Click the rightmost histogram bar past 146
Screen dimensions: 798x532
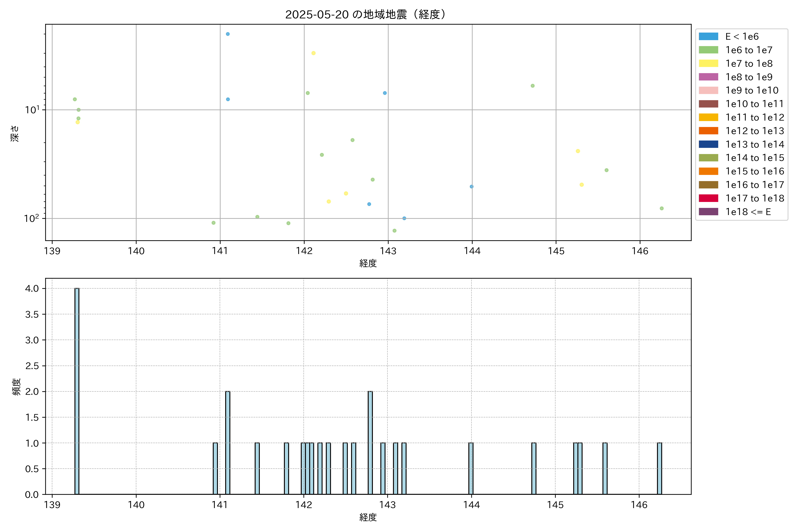point(659,469)
